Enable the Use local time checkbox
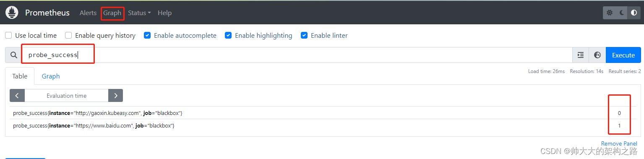Image resolution: width=644 pixels, height=159 pixels. coord(8,36)
